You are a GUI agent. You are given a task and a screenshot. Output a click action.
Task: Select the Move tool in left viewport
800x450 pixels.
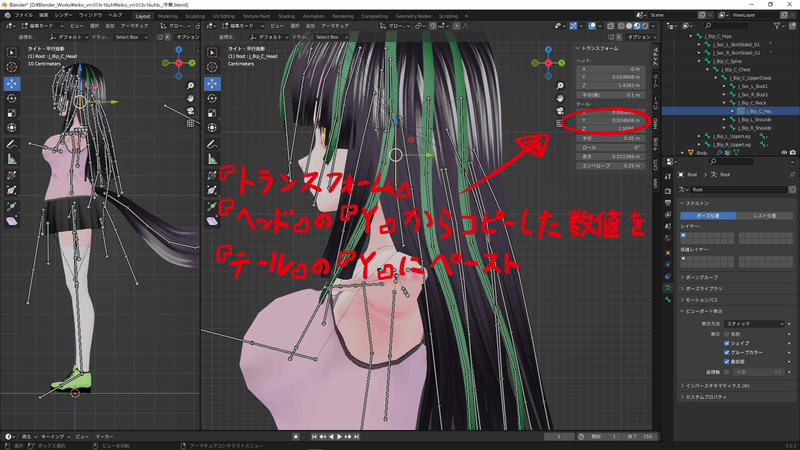pyautogui.click(x=12, y=83)
